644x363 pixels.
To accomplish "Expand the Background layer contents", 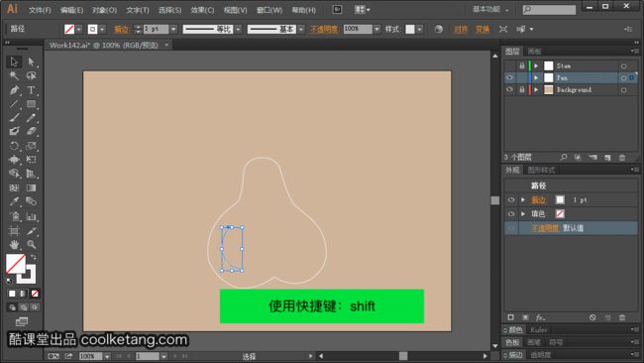I will [536, 89].
